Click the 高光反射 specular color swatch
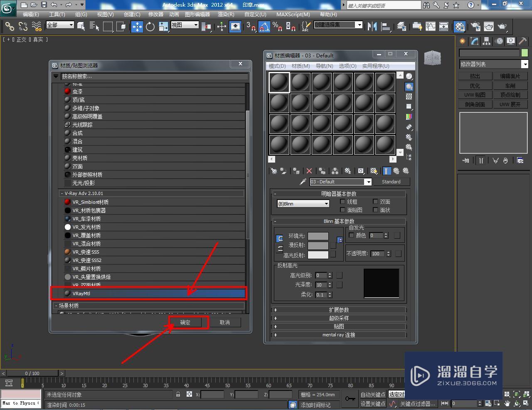Screen dimensions: 532x410 [318, 255]
